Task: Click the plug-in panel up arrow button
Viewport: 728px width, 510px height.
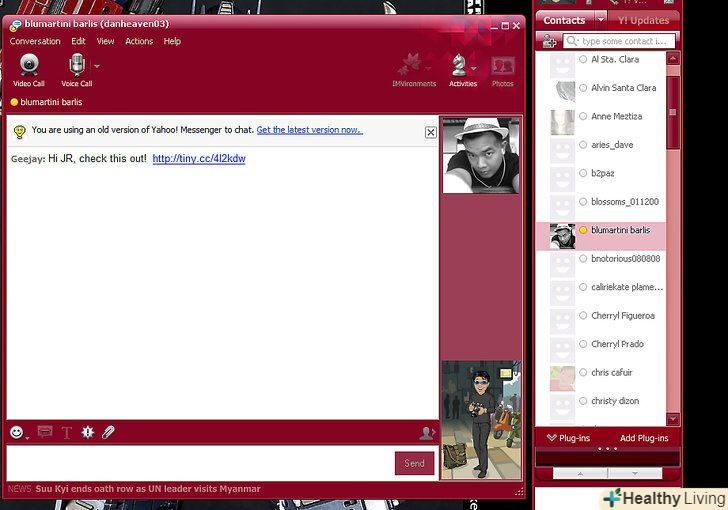Action: click(580, 473)
